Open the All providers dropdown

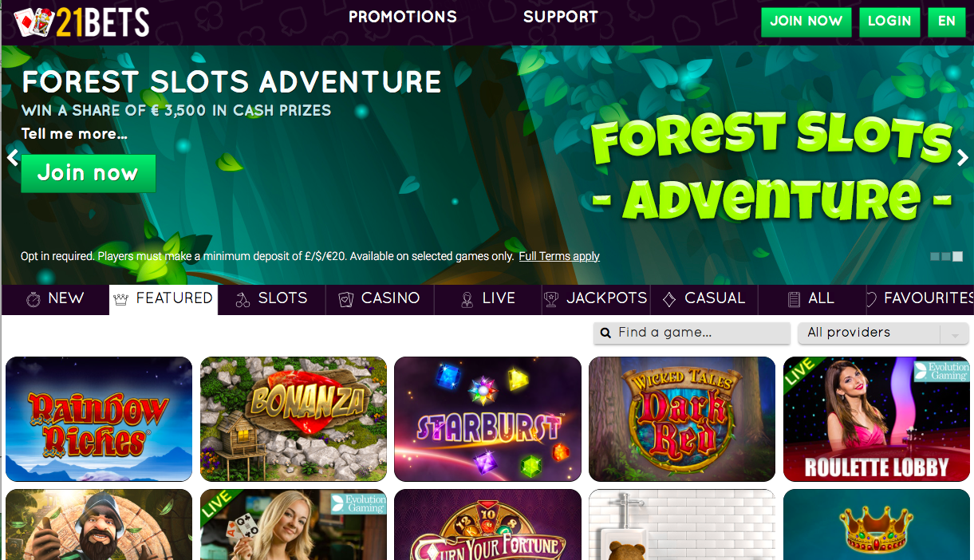pos(883,333)
